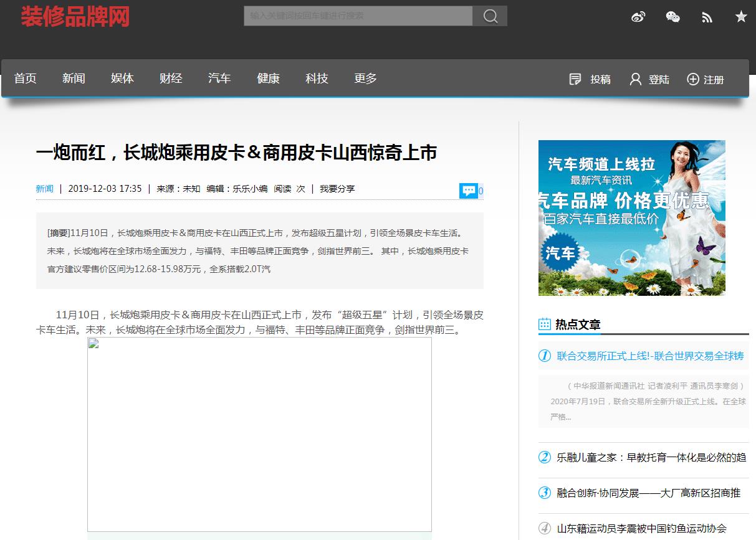The width and height of the screenshot is (756, 540).
Task: Click the star favorite icon
Action: coord(741,17)
